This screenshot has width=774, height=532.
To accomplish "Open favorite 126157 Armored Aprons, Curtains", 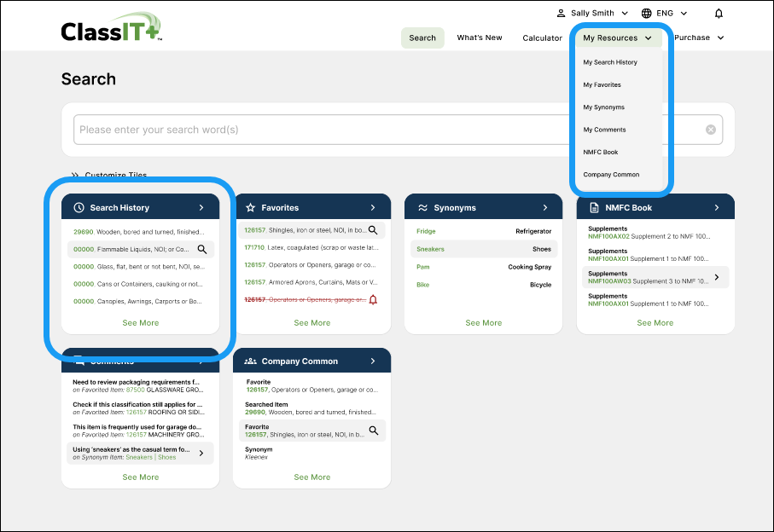I will [x=311, y=282].
